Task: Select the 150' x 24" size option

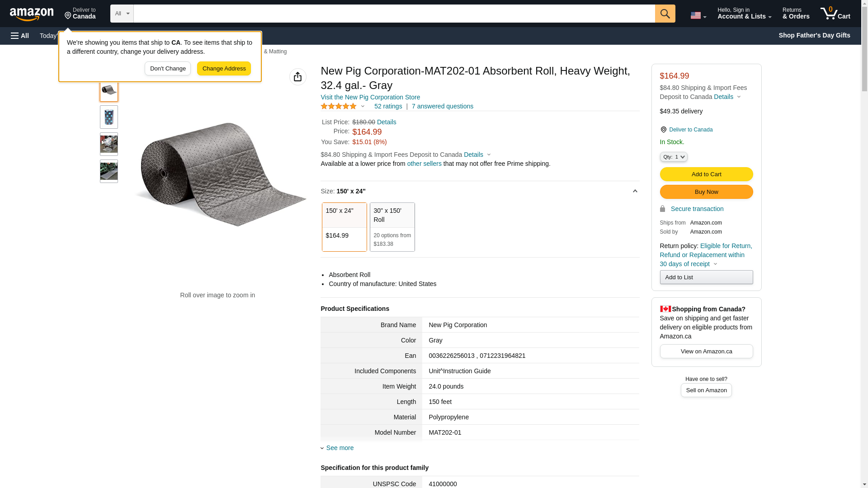Action: pyautogui.click(x=344, y=227)
